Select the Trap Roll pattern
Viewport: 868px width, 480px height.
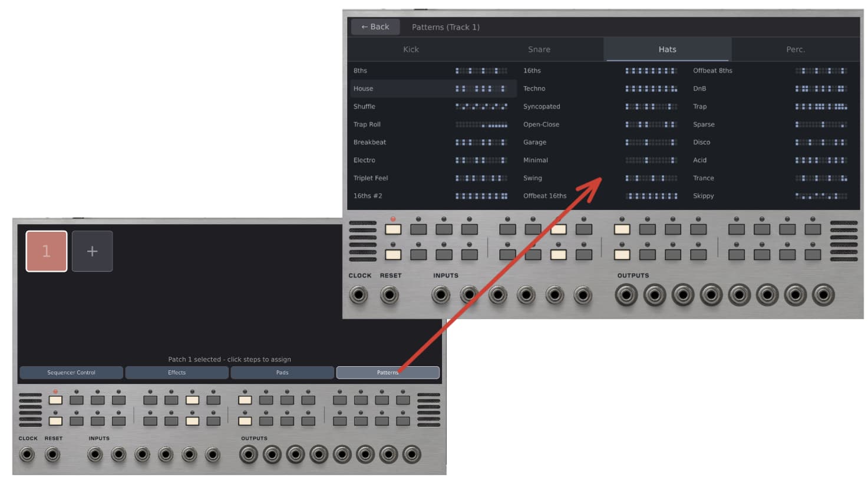pos(367,124)
